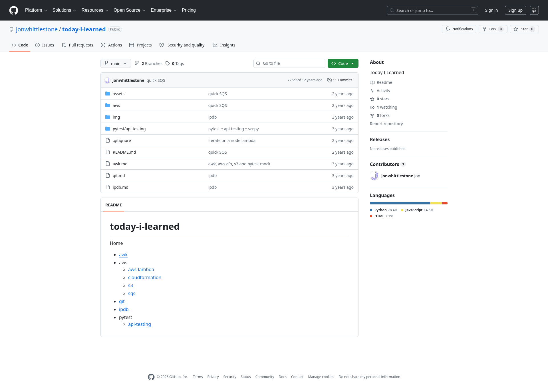Open the aws-lambda README link
548x392 pixels.
point(141,269)
